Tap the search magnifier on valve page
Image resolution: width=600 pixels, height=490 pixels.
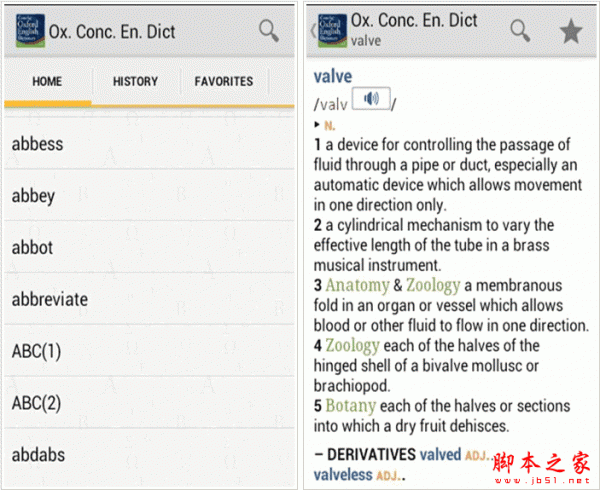(520, 31)
